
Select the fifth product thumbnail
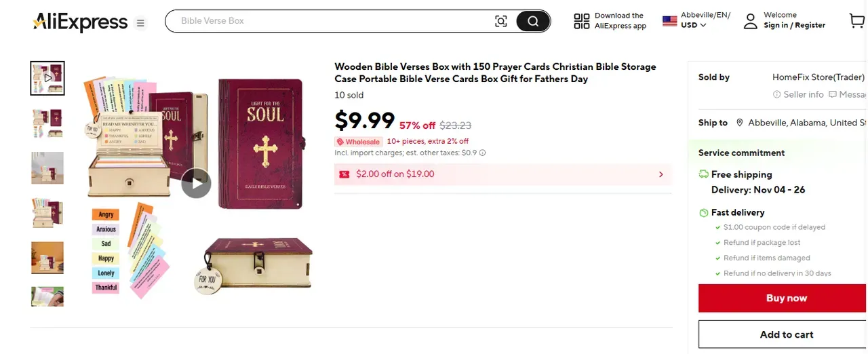47,258
